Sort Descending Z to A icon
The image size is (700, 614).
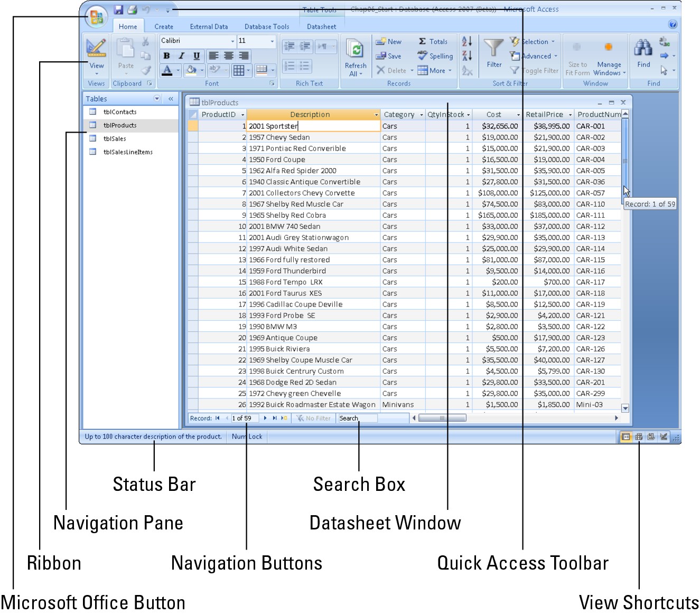point(467,55)
